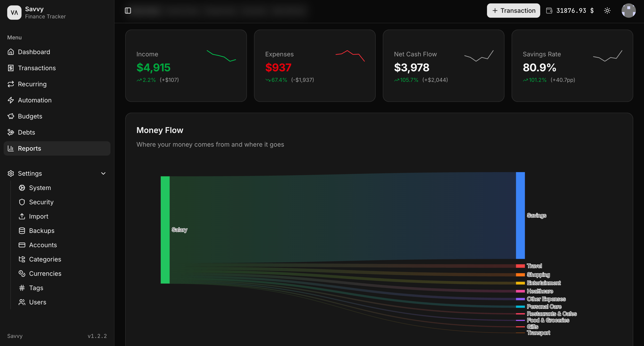Click the Income $4,915 value

coord(153,68)
